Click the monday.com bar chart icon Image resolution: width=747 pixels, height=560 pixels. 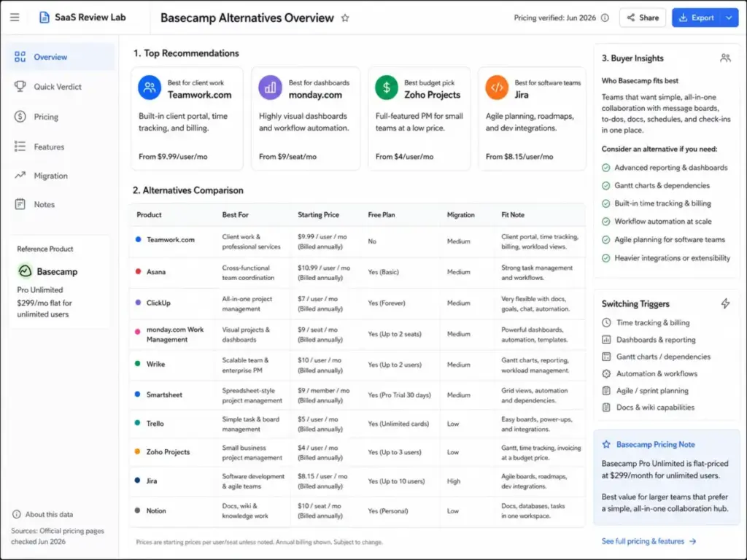click(x=270, y=87)
